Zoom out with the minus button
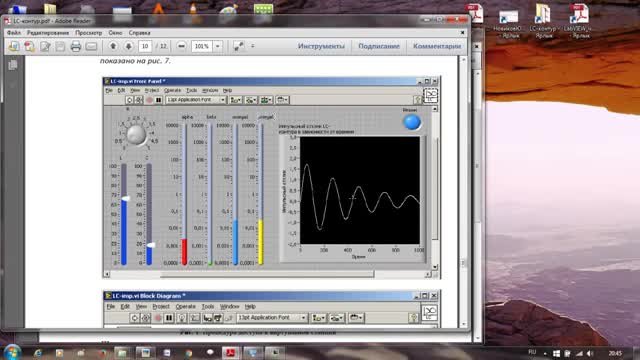 [x=182, y=46]
